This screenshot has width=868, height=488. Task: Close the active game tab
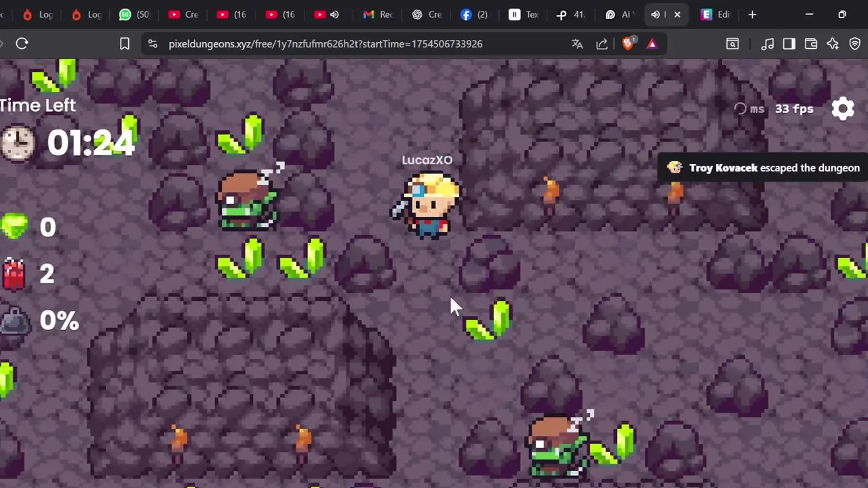(677, 14)
